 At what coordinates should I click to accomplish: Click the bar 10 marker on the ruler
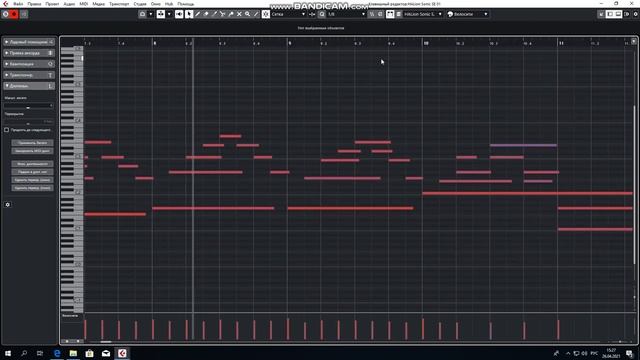pos(426,43)
